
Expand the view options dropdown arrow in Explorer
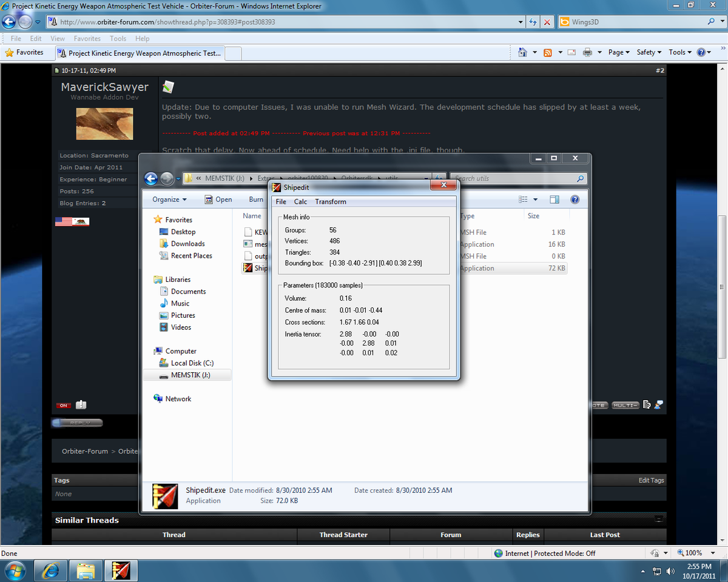click(536, 199)
